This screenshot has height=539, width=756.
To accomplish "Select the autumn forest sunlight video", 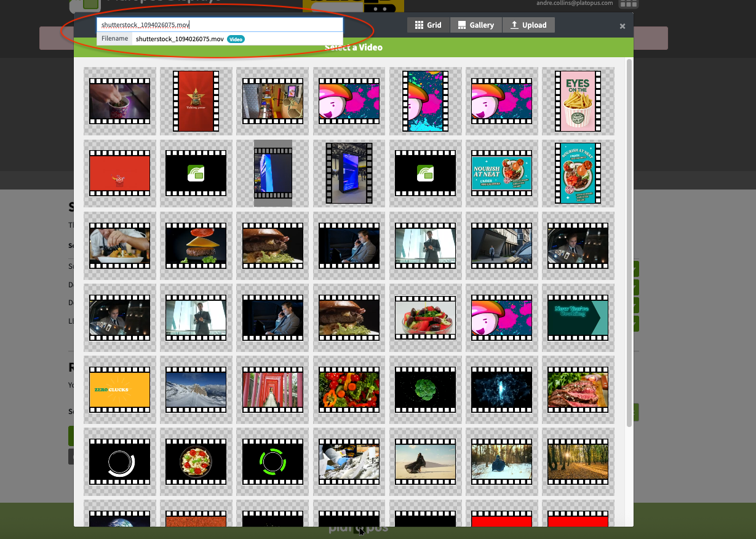I will [578, 461].
